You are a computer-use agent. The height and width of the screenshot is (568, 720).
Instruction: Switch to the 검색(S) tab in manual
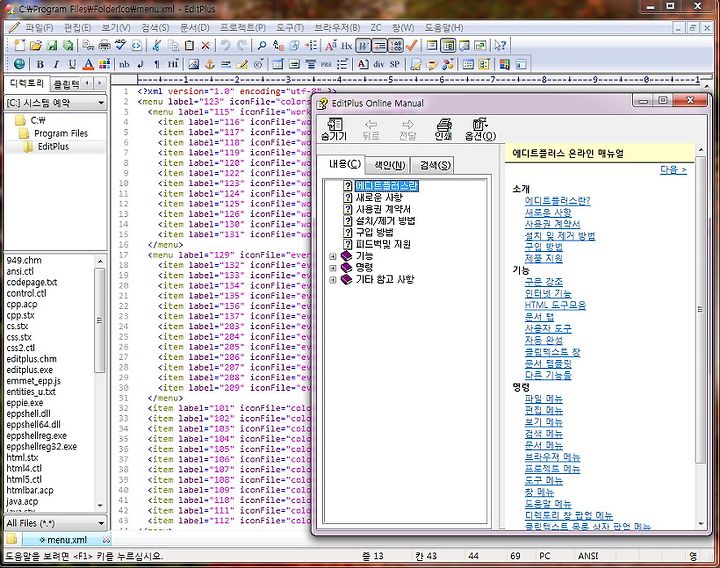coord(435,165)
